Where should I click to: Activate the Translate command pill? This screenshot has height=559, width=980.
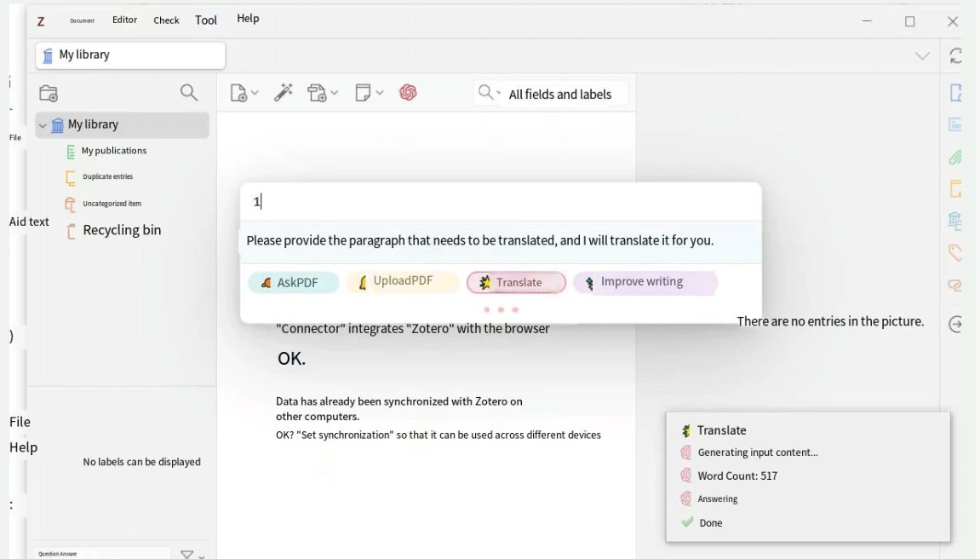(516, 280)
